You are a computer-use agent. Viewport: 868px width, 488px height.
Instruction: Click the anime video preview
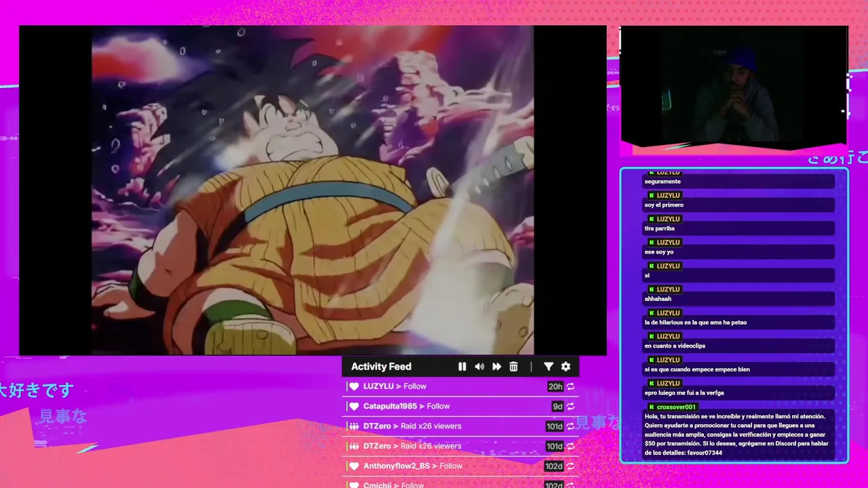click(x=313, y=190)
